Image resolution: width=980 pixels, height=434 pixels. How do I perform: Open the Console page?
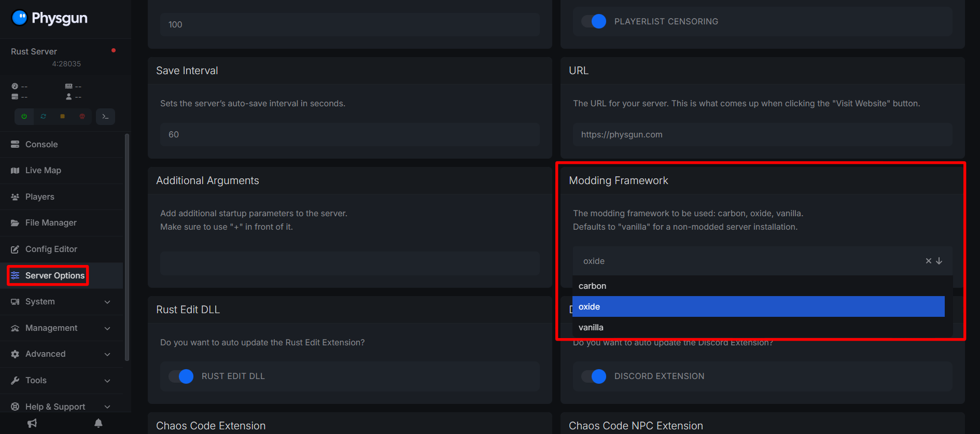41,144
